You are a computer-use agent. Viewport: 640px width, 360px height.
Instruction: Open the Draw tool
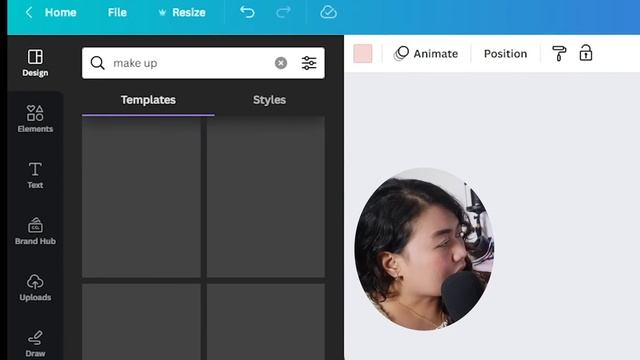coord(35,344)
